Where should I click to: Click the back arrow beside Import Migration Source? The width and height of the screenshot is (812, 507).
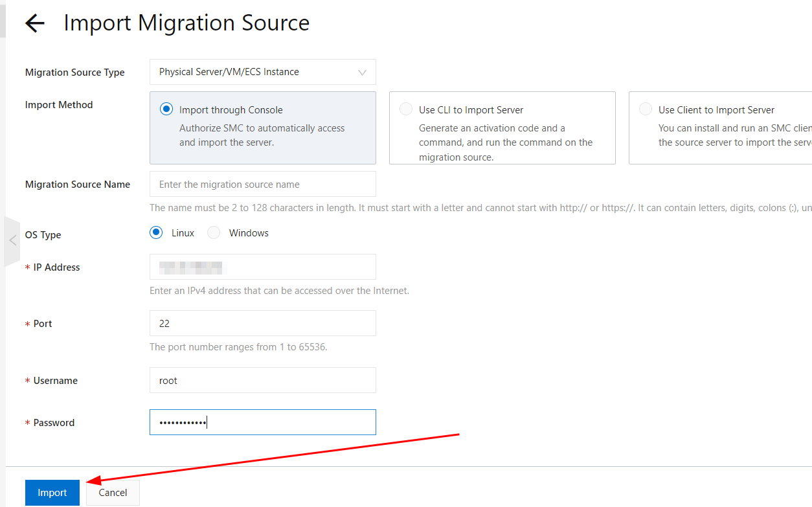[x=34, y=23]
